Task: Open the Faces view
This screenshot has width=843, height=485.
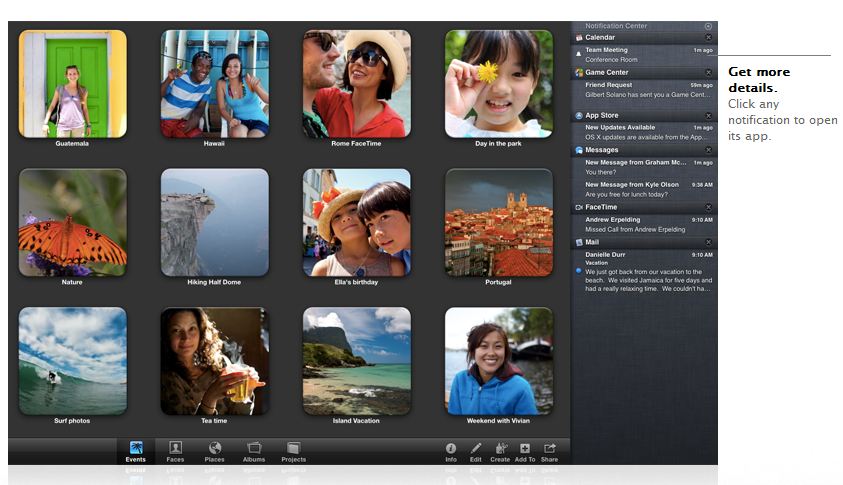Action: click(x=175, y=451)
